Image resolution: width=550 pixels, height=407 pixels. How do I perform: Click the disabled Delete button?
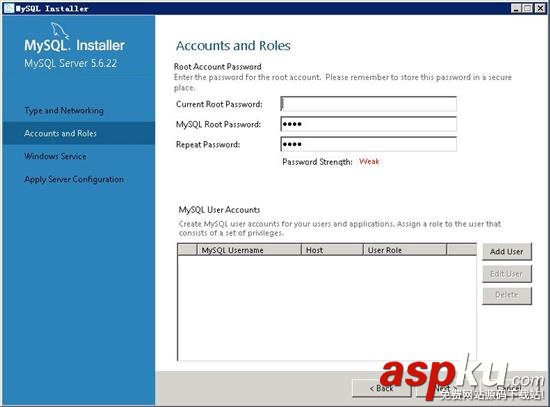[x=507, y=295]
